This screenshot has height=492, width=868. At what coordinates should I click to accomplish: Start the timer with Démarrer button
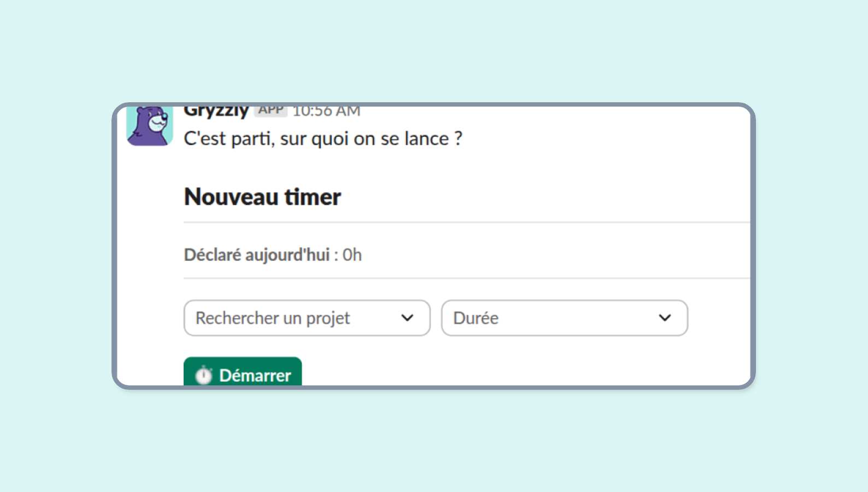point(243,372)
